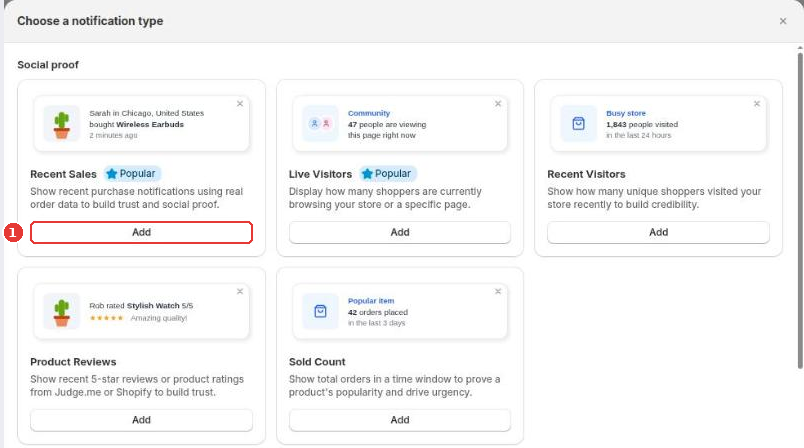Click Recent Sales description text

point(136,198)
